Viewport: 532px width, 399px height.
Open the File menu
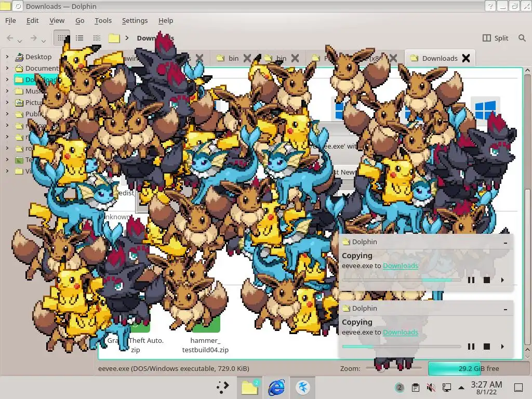(x=10, y=21)
